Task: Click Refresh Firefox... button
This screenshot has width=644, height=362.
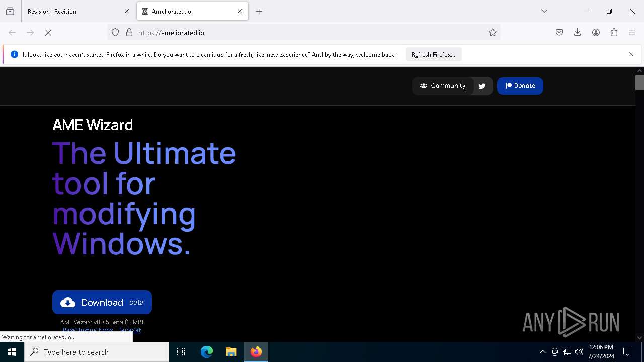Action: [x=433, y=54]
